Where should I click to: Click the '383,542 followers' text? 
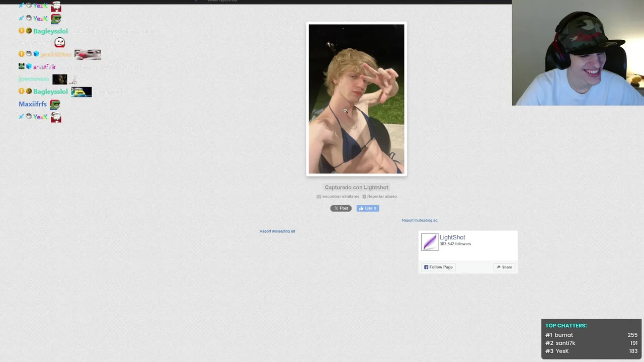(455, 244)
